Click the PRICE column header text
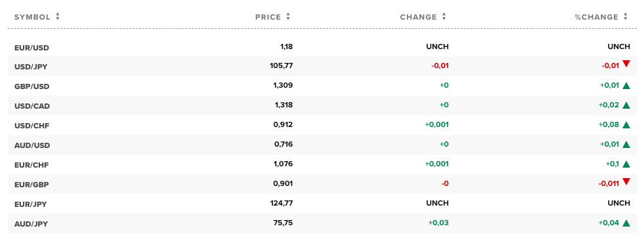This screenshot has width=644, height=239. [x=268, y=17]
